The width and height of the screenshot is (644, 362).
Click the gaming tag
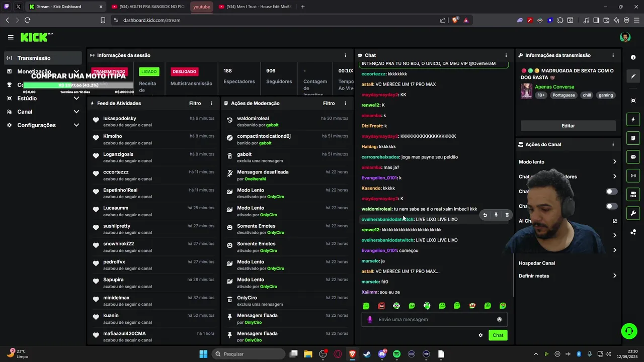click(606, 95)
